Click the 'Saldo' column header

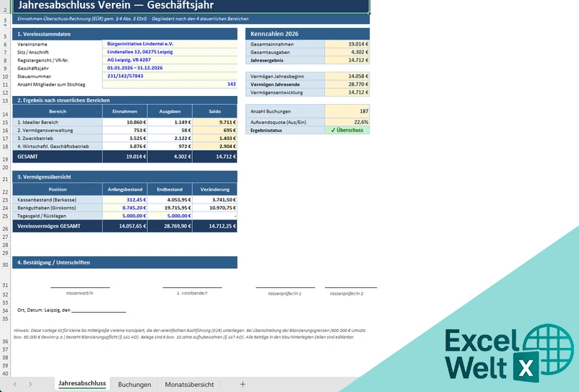click(215, 111)
